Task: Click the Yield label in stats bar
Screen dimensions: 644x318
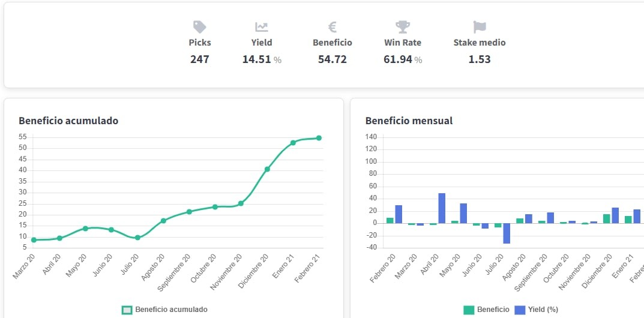Action: [x=262, y=42]
